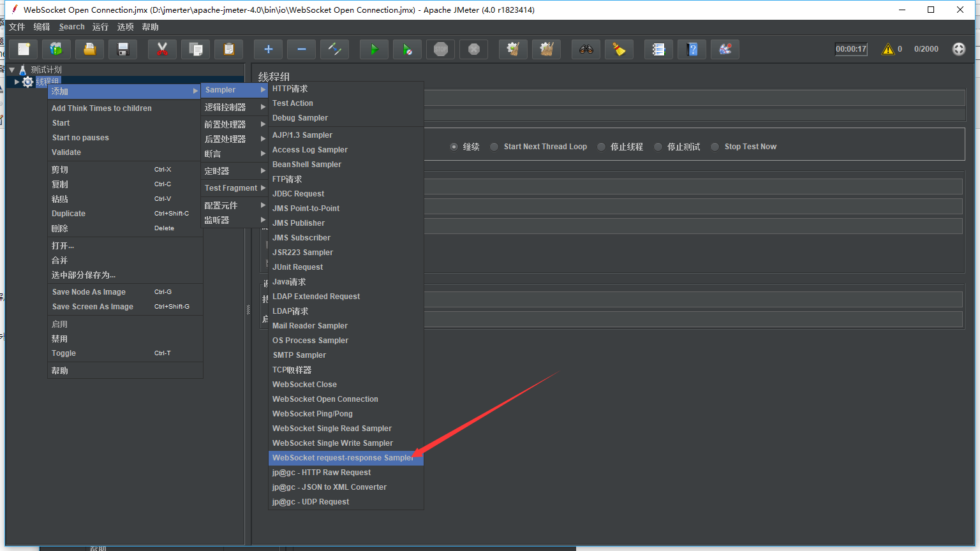
Task: Select the 停止线程 radio button
Action: (601, 147)
